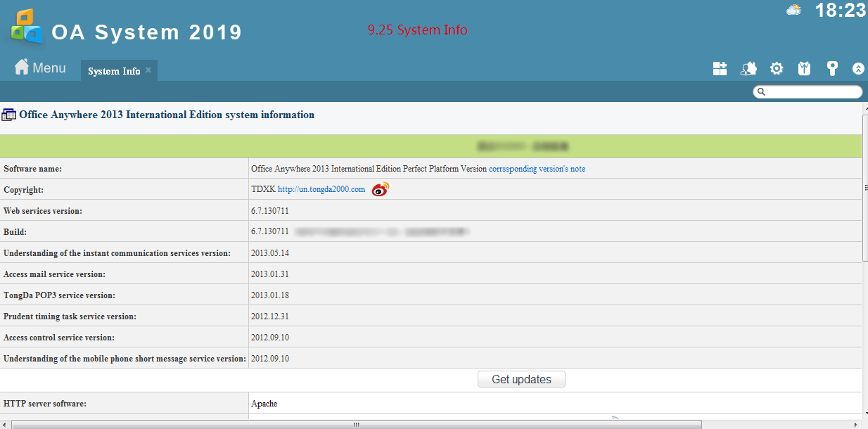Image resolution: width=868 pixels, height=429 pixels.
Task: Click the horizontal scrollbar thumb
Action: tap(357, 424)
